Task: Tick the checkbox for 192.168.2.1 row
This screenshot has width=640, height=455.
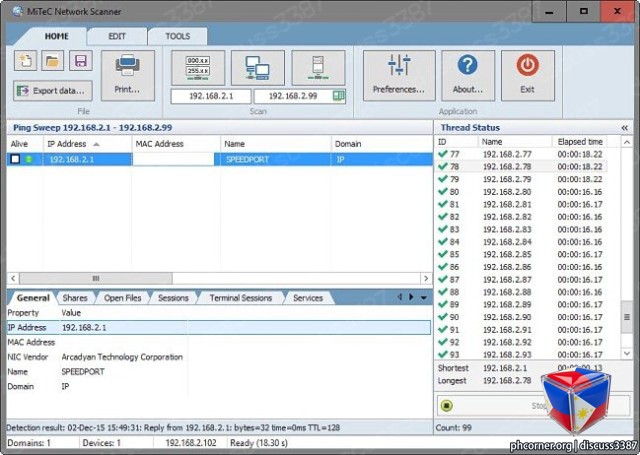Action: (x=15, y=159)
